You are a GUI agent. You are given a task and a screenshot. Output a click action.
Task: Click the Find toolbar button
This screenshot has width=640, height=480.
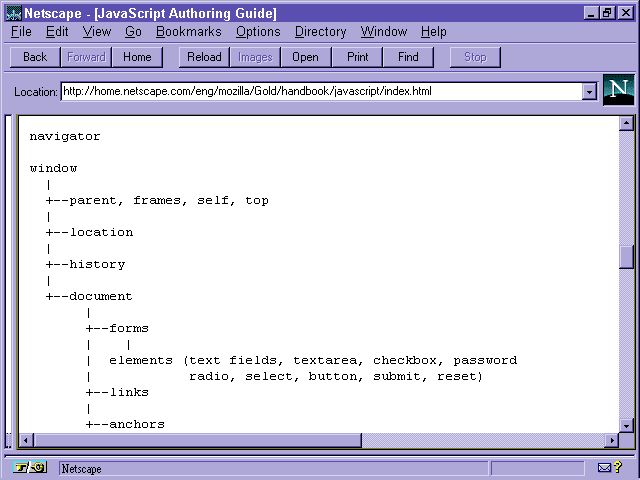pyautogui.click(x=408, y=57)
